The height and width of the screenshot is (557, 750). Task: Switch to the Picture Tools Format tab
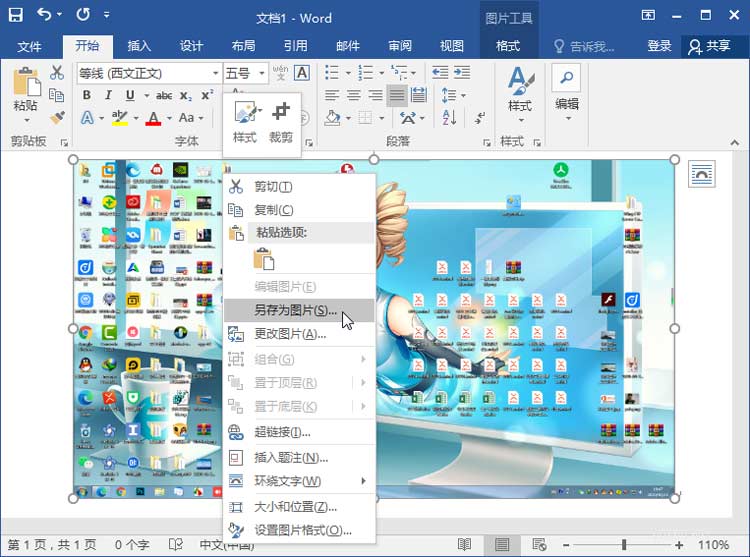(507, 46)
